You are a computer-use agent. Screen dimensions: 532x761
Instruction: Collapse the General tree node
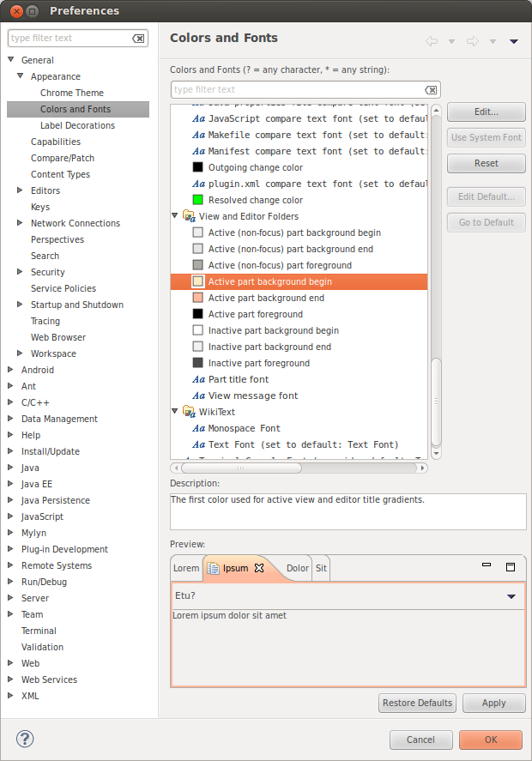point(10,60)
